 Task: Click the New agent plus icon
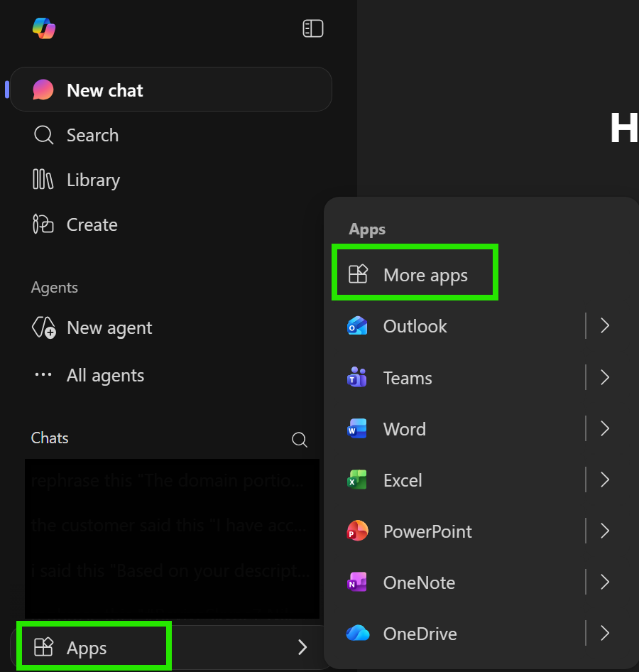(44, 328)
